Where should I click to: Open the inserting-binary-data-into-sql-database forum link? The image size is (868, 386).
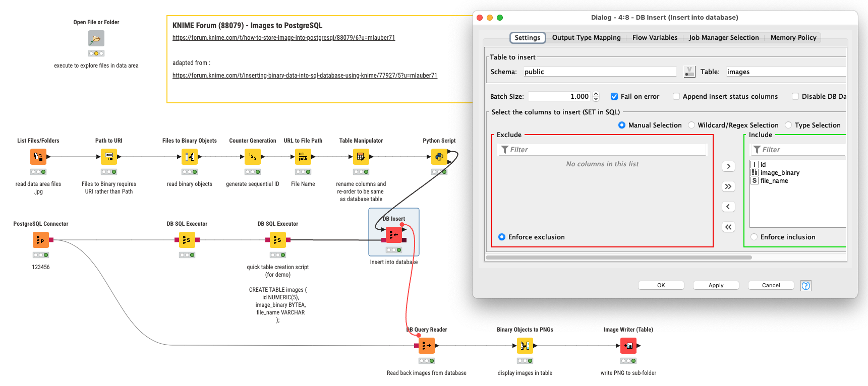[305, 76]
